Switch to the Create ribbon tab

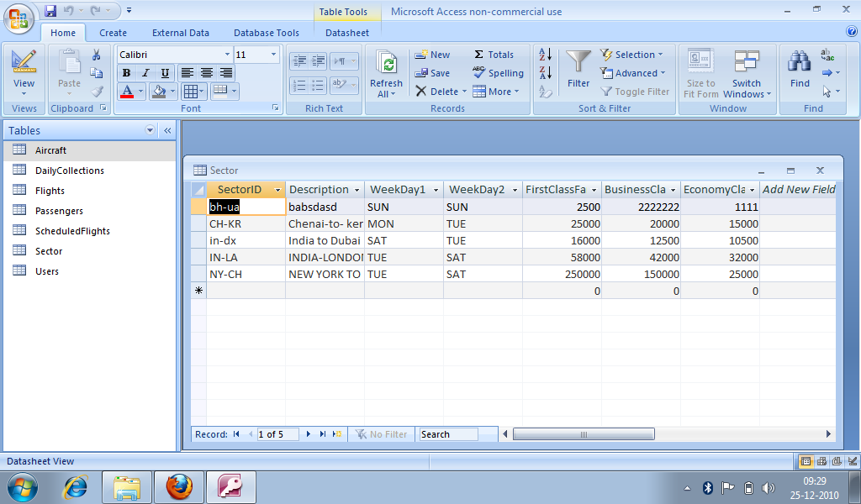tap(113, 33)
